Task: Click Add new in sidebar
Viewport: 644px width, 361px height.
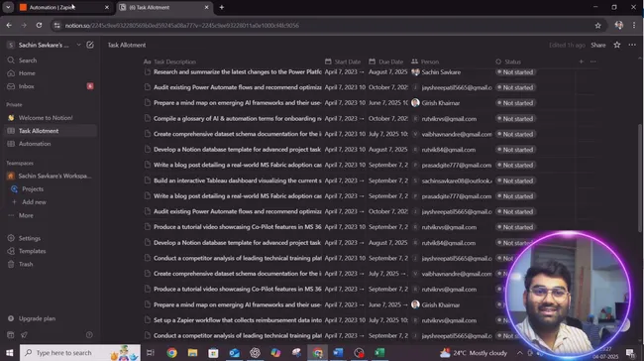Action: coord(34,202)
